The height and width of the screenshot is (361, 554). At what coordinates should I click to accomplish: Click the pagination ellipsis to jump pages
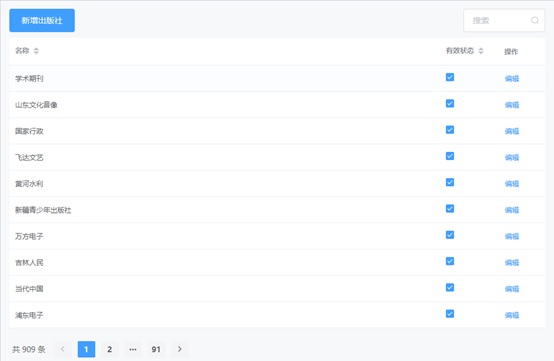coord(133,349)
